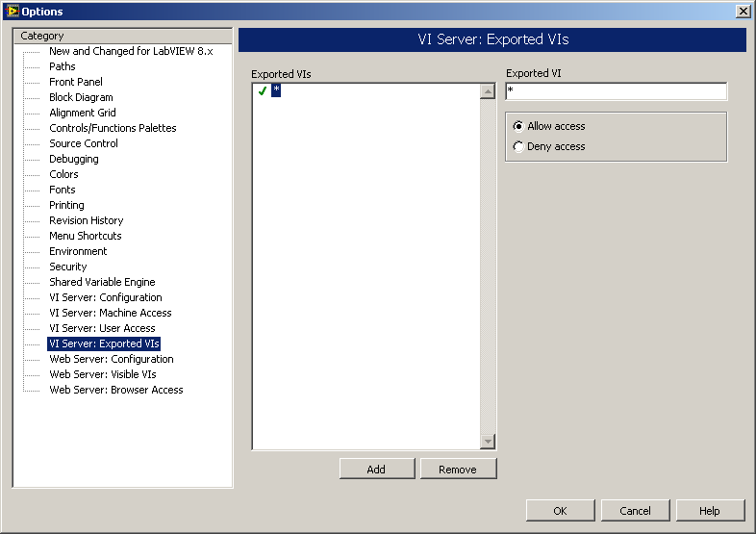Select the Printing category

(x=66, y=206)
